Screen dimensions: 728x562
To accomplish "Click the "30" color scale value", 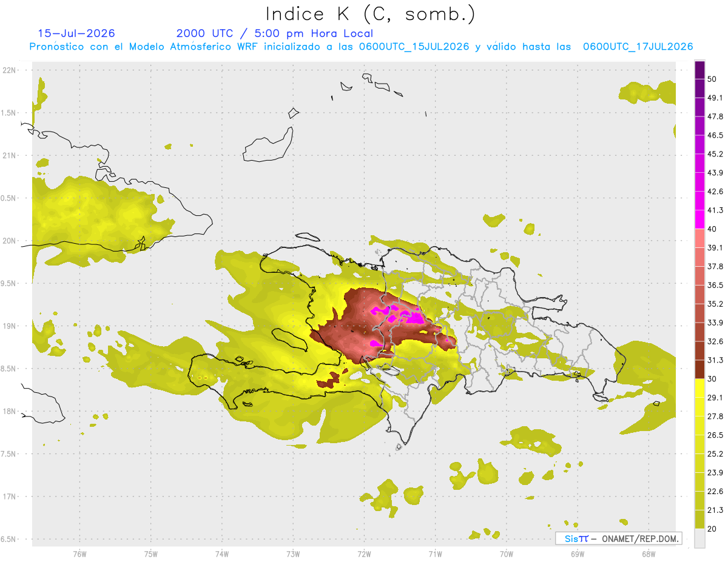I will click(712, 379).
